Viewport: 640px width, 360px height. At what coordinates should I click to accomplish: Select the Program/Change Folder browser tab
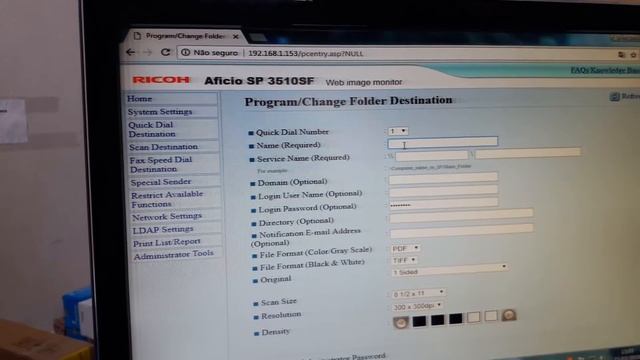pos(185,36)
